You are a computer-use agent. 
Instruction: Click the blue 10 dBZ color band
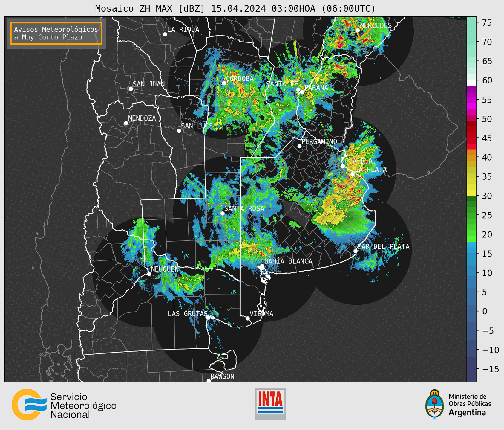(x=471, y=273)
